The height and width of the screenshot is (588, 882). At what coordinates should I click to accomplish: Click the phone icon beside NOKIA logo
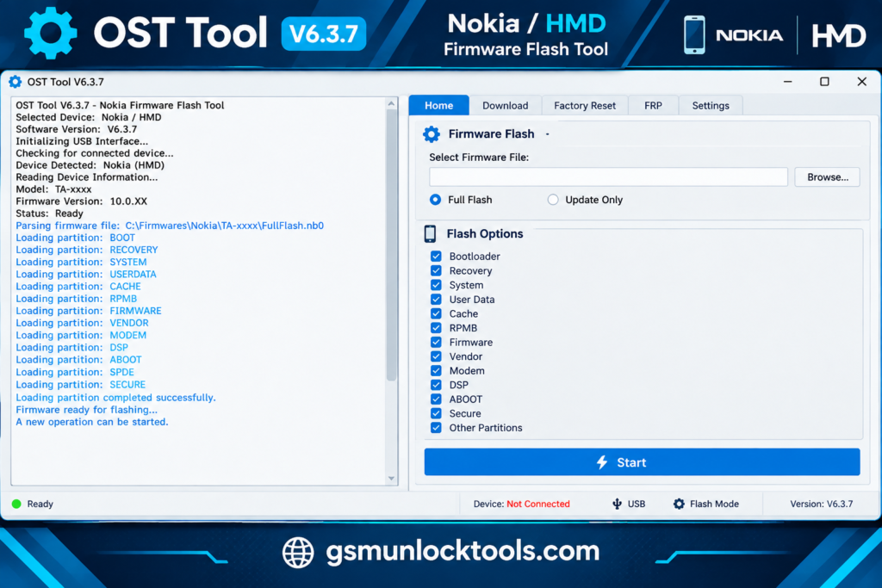(694, 34)
